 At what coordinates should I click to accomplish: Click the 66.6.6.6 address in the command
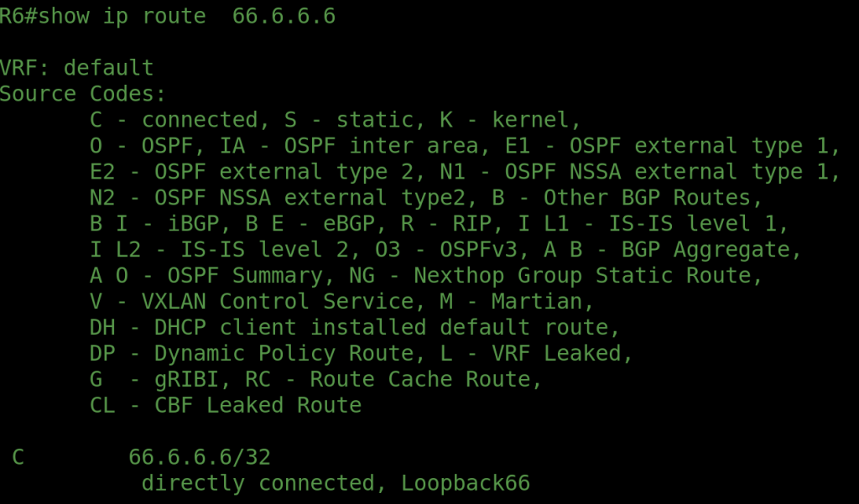(284, 16)
